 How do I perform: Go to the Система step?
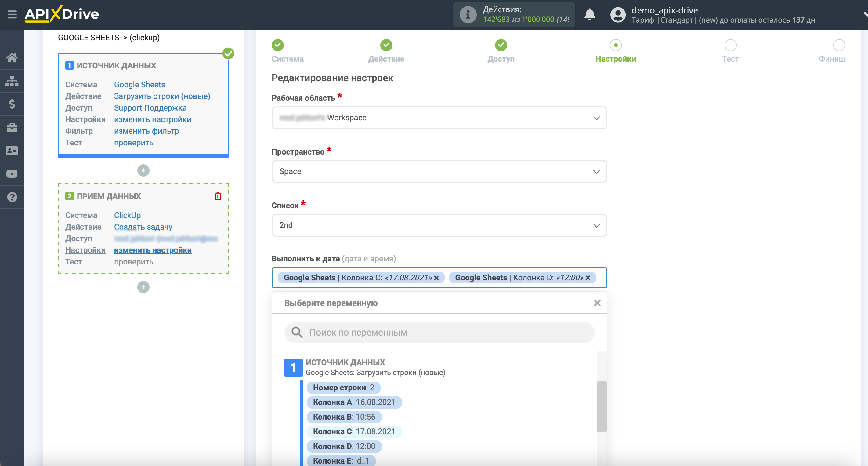(278, 45)
